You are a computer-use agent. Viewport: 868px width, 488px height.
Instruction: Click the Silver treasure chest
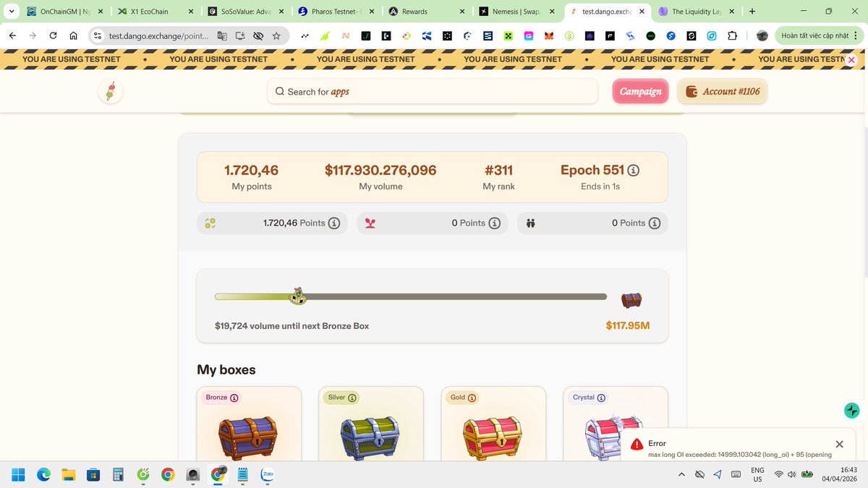tap(370, 437)
